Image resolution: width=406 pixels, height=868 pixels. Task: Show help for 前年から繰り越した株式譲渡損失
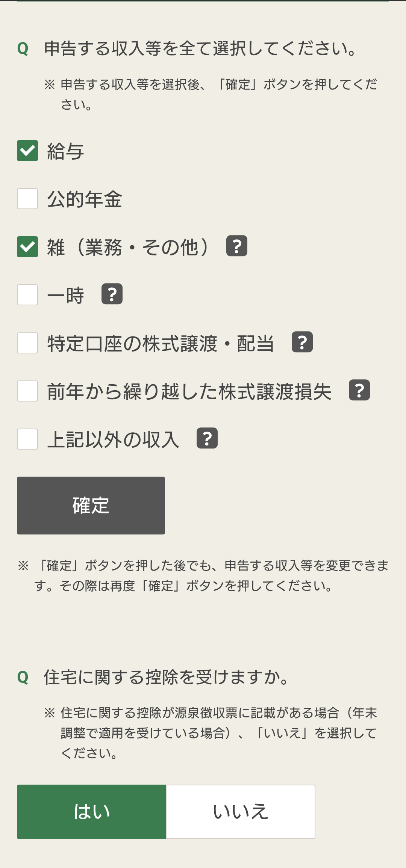point(359,390)
